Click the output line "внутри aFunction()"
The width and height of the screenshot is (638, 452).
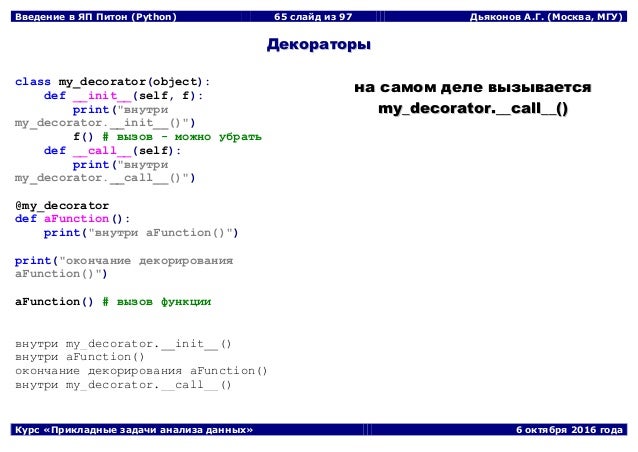(x=80, y=357)
